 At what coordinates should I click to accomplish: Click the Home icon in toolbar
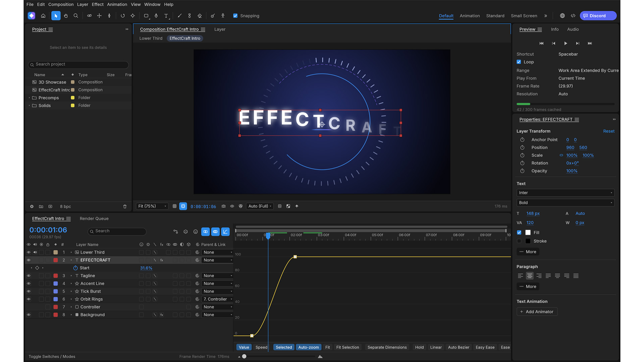coord(43,16)
